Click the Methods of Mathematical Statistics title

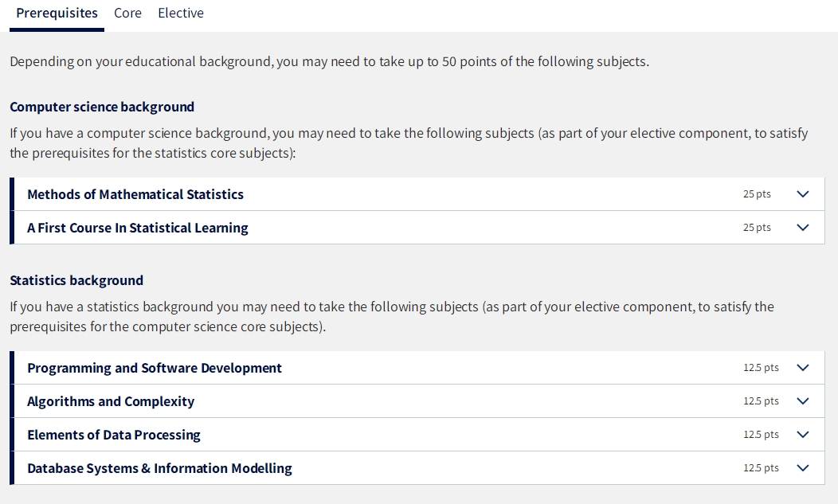[x=135, y=194]
